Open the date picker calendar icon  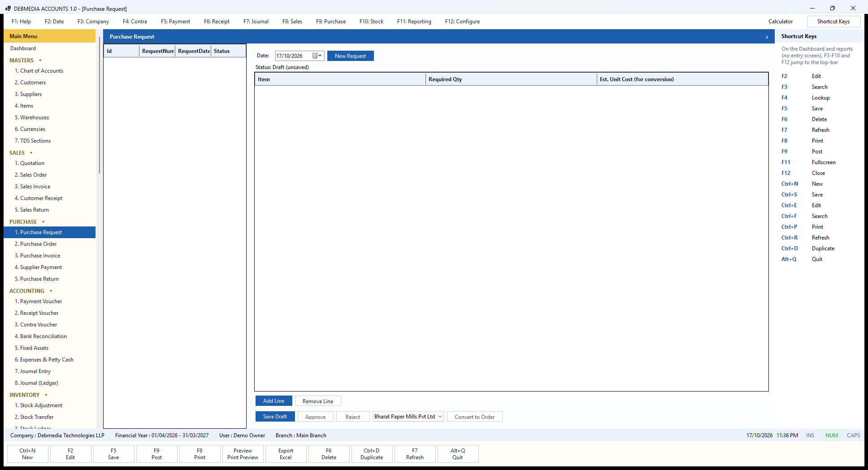317,56
